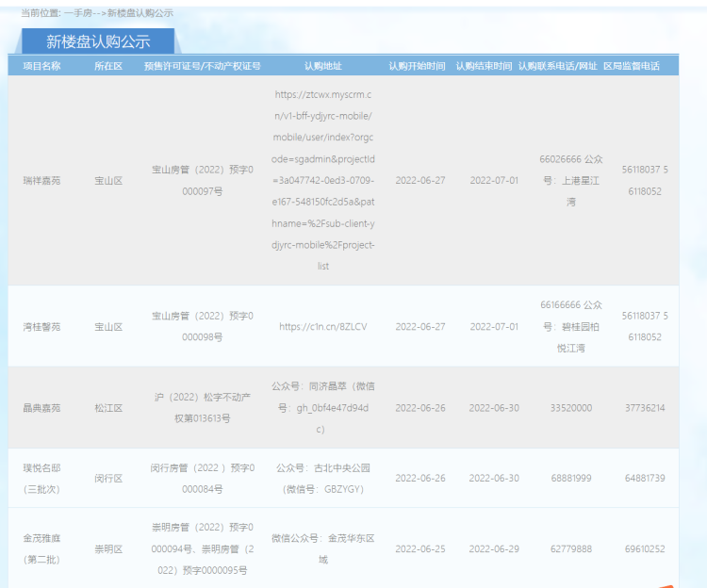707x588 pixels.
Task: Select project name 瑞祥嘉苑
Action: pyautogui.click(x=41, y=181)
